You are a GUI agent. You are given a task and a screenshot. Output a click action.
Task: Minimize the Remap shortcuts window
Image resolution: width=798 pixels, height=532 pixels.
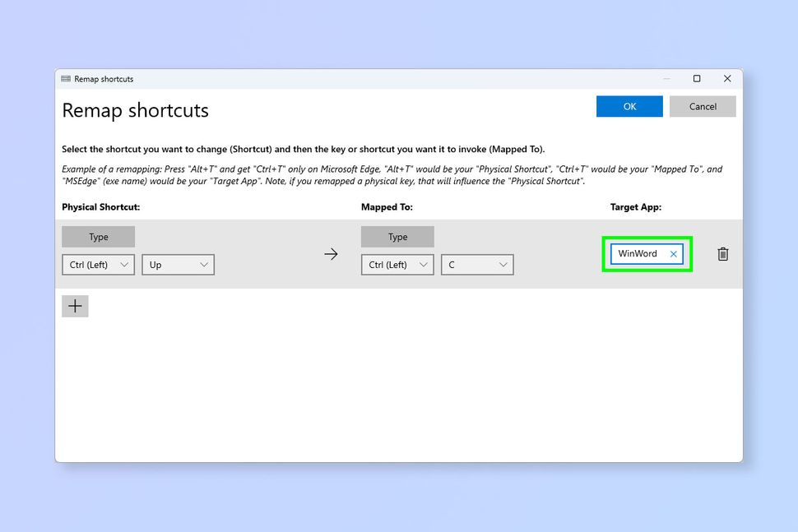(666, 78)
